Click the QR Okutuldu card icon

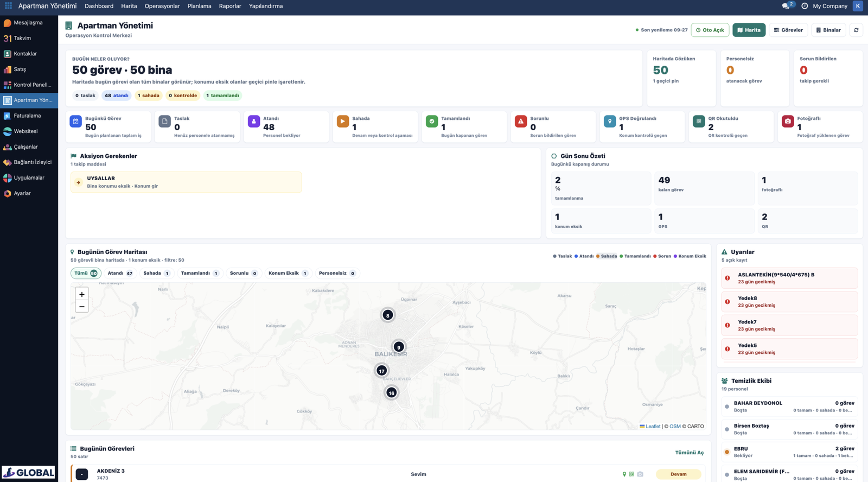tap(699, 122)
